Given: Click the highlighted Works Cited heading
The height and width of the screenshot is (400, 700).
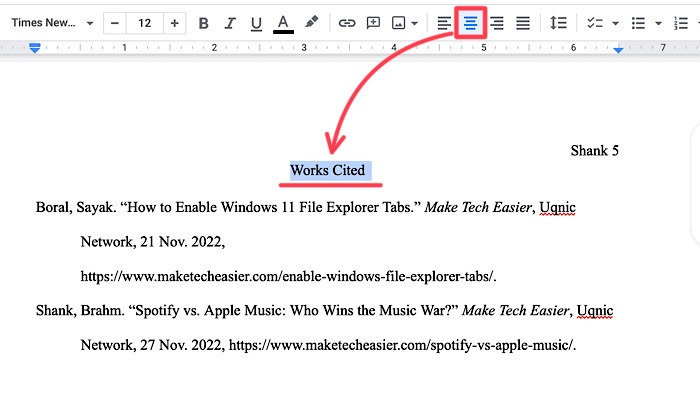Looking at the screenshot, I should 328,171.
